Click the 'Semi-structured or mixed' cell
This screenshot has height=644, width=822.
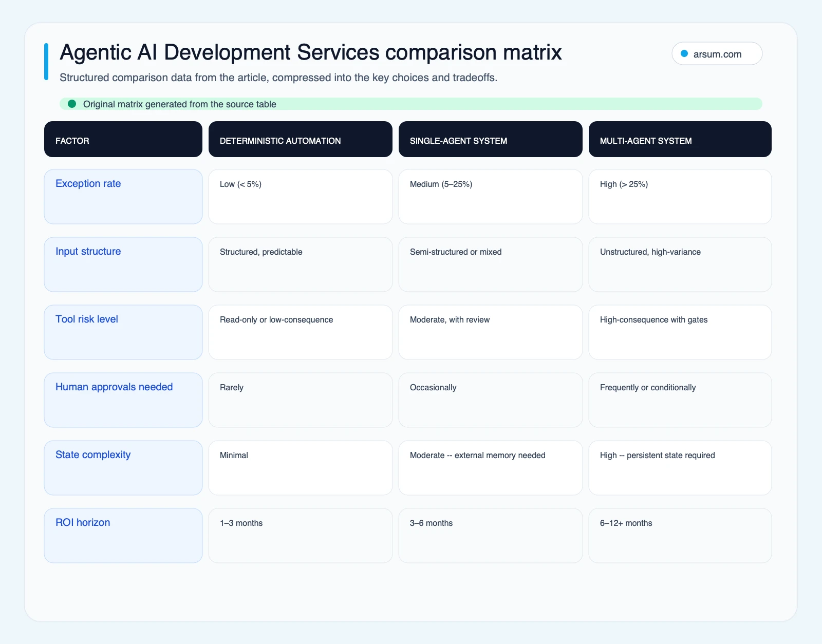coord(491,264)
